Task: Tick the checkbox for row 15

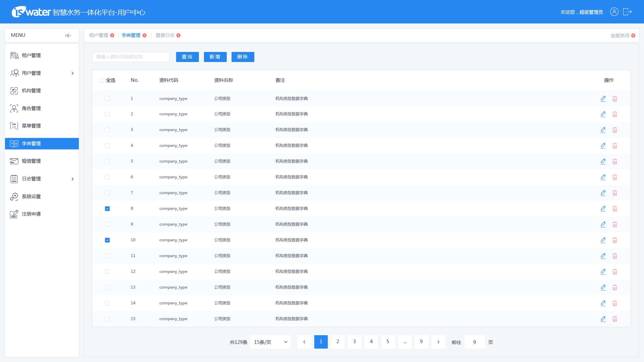Action: click(x=107, y=319)
